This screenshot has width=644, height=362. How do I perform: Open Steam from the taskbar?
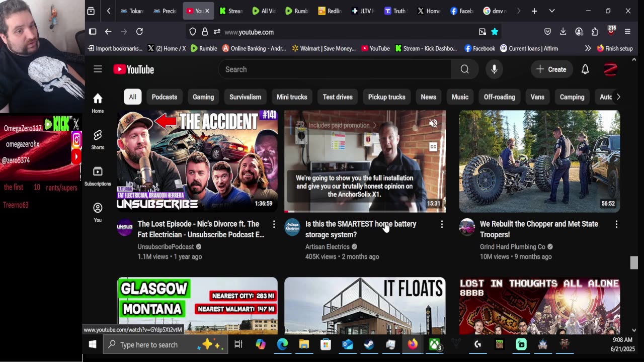pyautogui.click(x=369, y=344)
